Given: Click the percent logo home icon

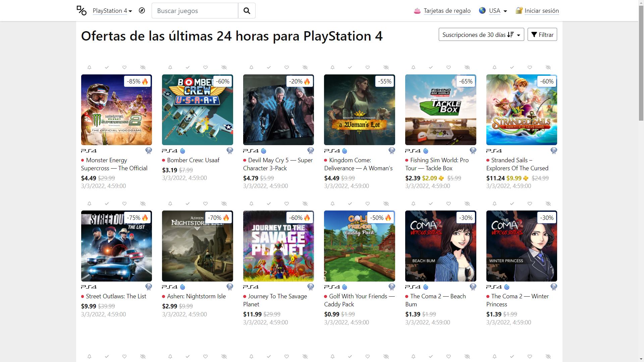Looking at the screenshot, I should pos(82,10).
